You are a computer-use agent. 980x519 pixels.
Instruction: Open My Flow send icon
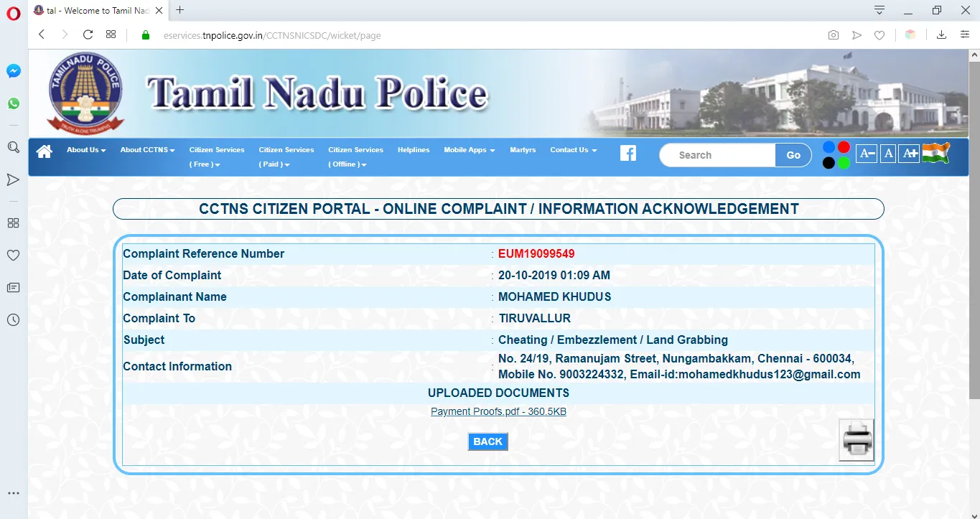click(857, 34)
